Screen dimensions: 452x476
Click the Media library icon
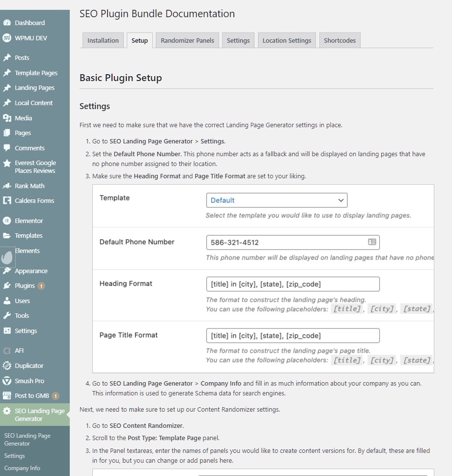tap(7, 118)
